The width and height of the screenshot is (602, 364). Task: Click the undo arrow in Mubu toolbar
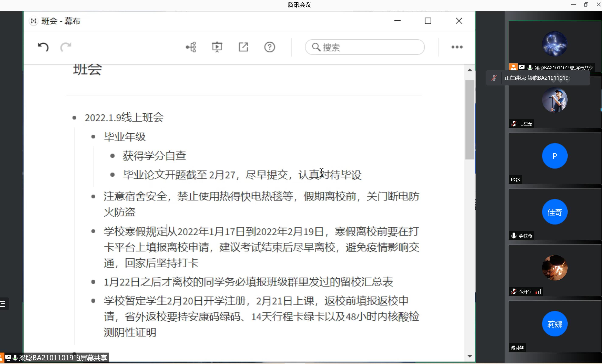pyautogui.click(x=43, y=47)
